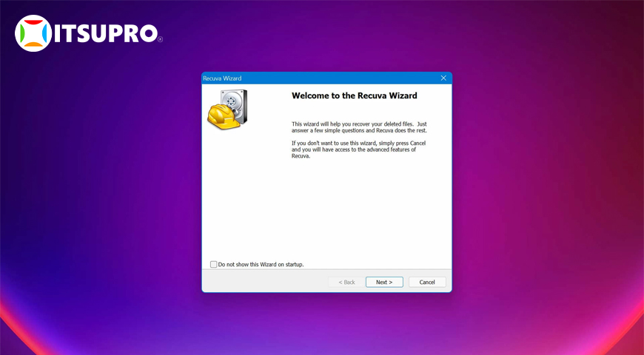Click the 'Welcome to the Recuva Wizard' heading

354,95
